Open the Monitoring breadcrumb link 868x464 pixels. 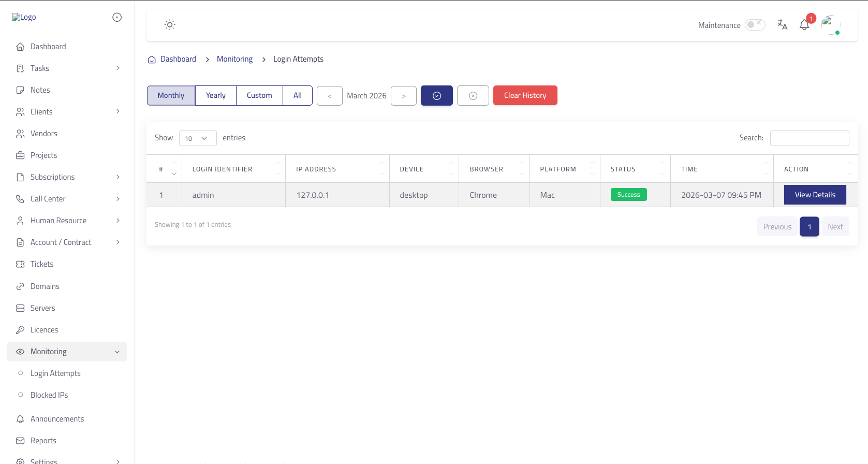coord(234,59)
